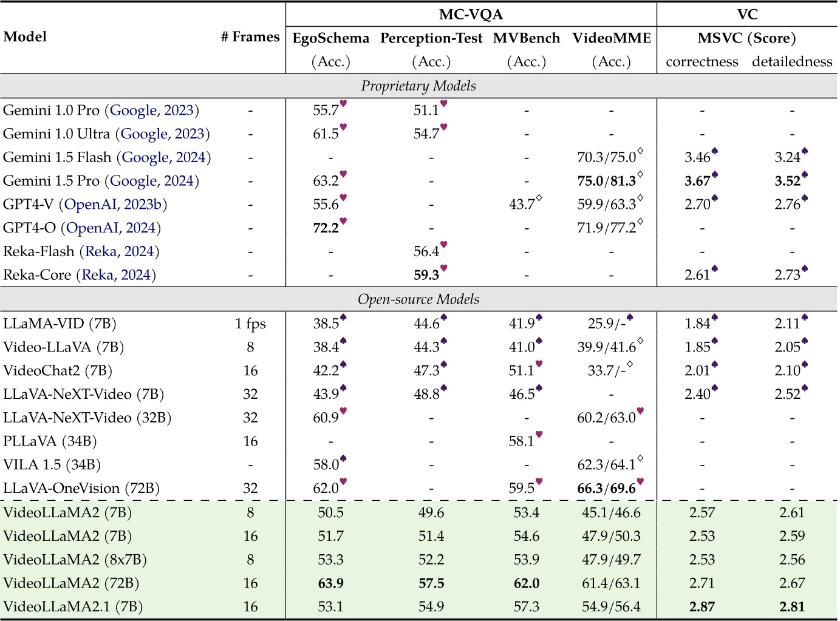Screen dimensions: 840x621
Task: Select the MC-VQA column group header
Action: coord(471,13)
